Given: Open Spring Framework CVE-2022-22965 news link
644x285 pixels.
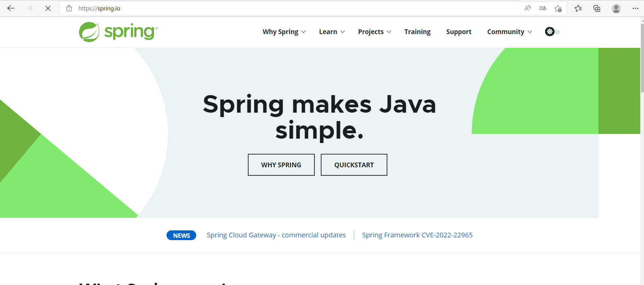Looking at the screenshot, I should tap(417, 235).
